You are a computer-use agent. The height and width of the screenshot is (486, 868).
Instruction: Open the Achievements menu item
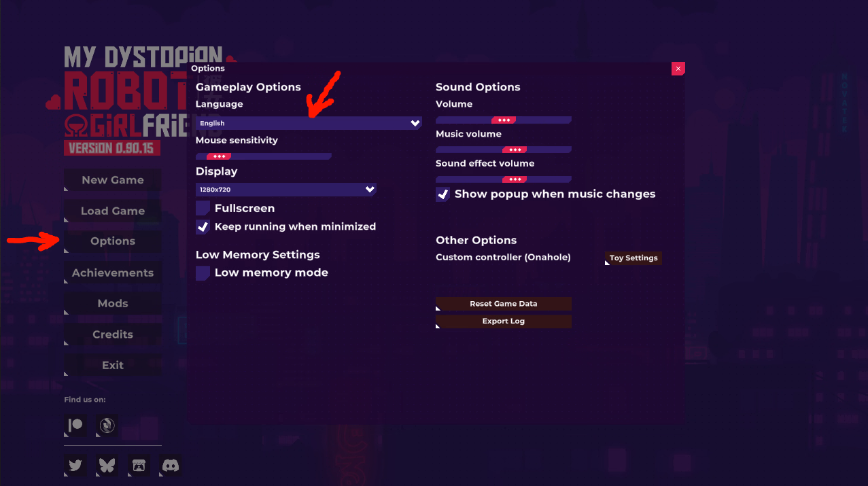tap(113, 273)
